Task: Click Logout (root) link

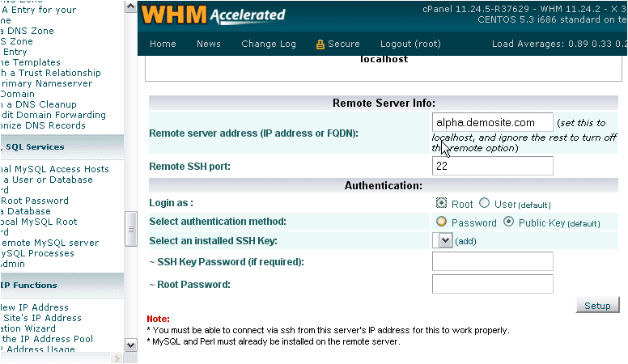Action: point(410,44)
